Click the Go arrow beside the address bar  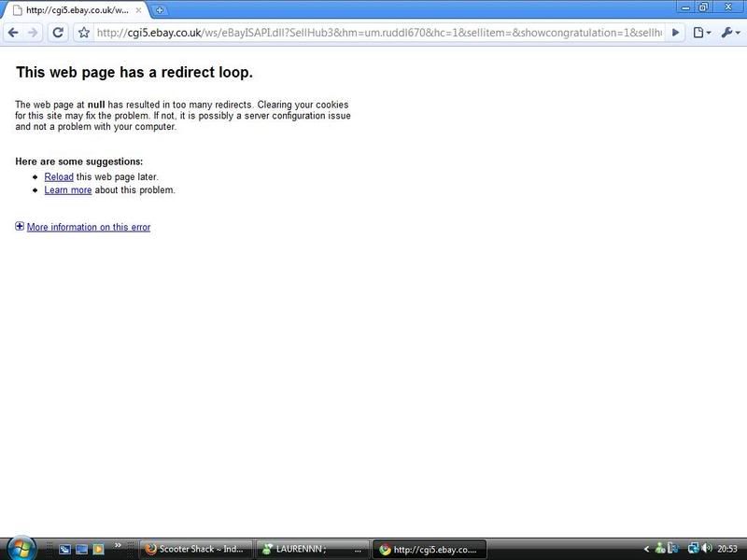[675, 33]
